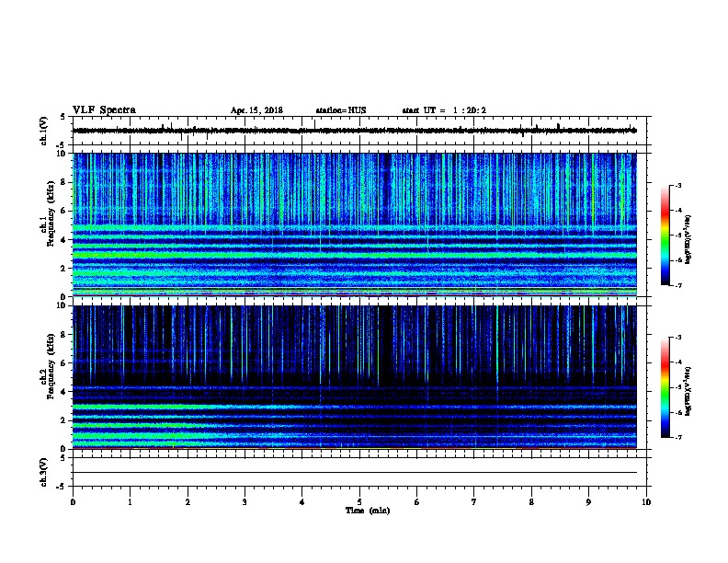Click the "-5" tick on ch.3(V) axis
The image size is (728, 563).
pos(62,487)
